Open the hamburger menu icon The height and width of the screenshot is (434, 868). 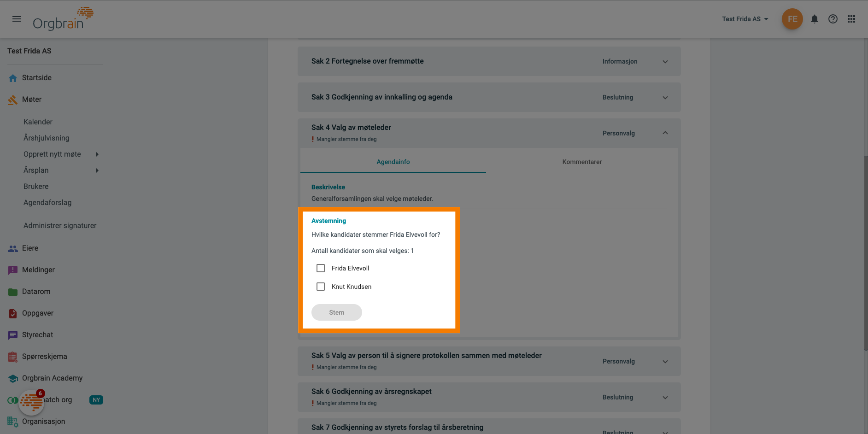pyautogui.click(x=17, y=19)
